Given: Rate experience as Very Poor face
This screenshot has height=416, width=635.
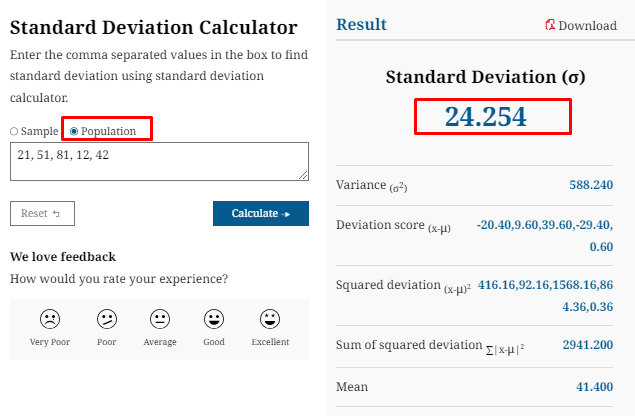Looking at the screenshot, I should click(x=50, y=319).
